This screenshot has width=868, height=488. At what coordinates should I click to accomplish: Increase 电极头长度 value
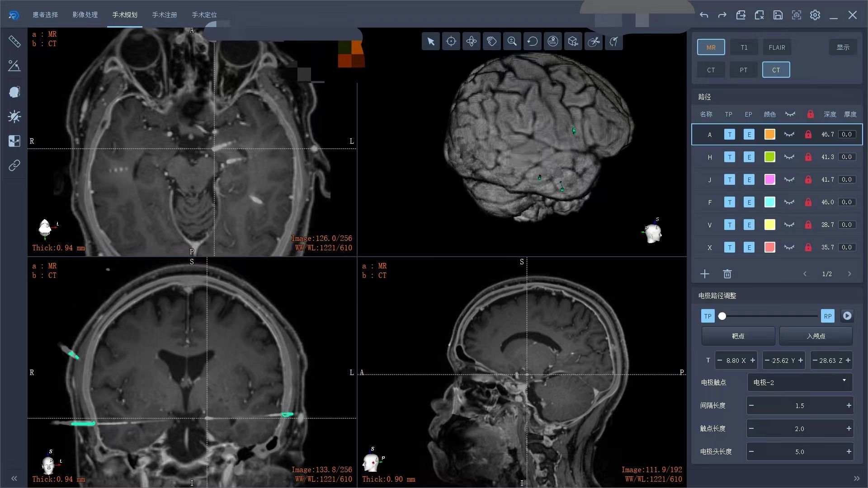(x=849, y=452)
